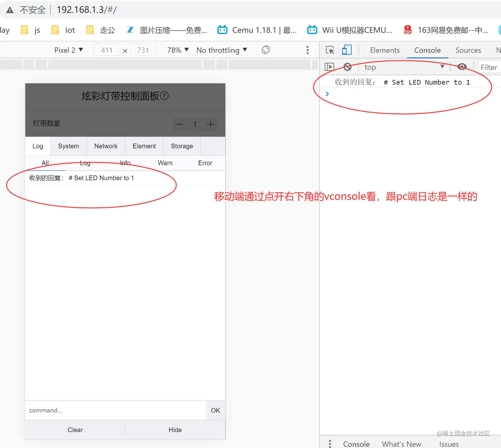Click the help question mark beside 炫彩灯带控制面板
501x448 pixels.
click(164, 96)
